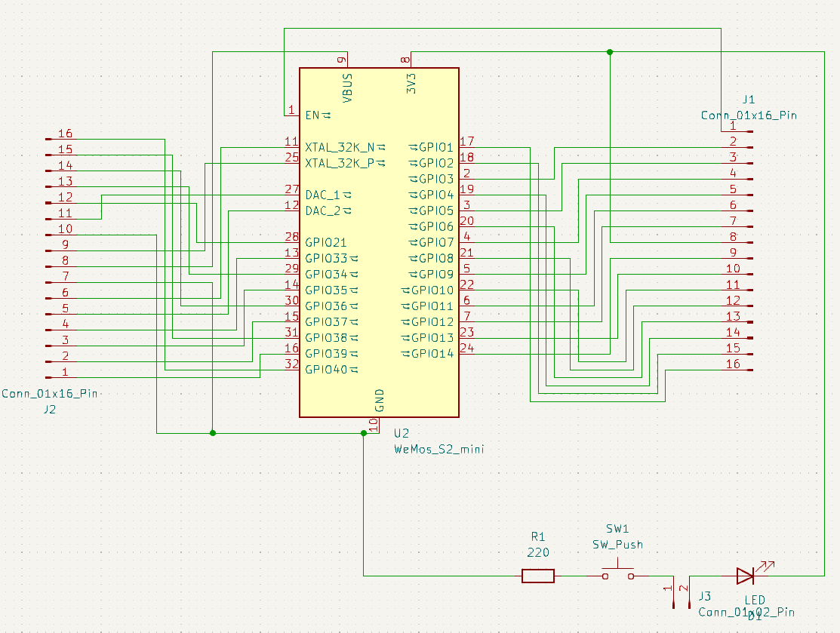This screenshot has width=840, height=633.
Task: Select the junction dot on the 3V3 wire
Action: [x=610, y=52]
